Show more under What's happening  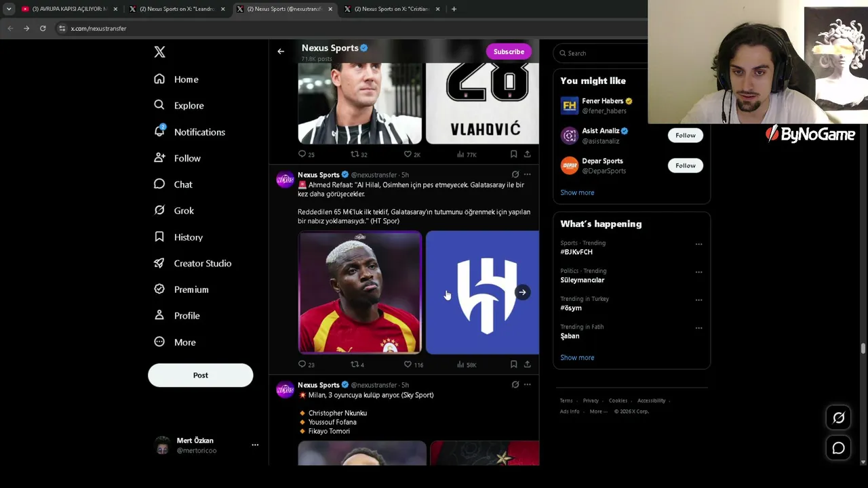click(577, 358)
